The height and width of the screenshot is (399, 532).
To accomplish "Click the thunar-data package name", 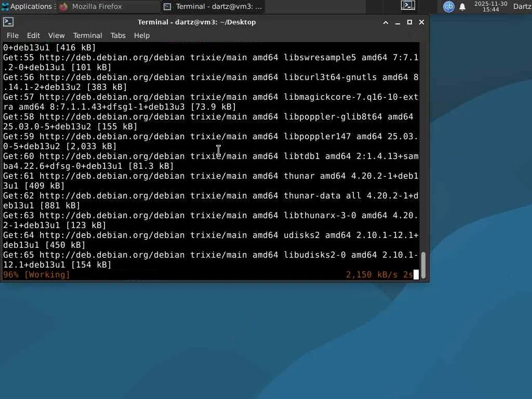I will point(312,196).
